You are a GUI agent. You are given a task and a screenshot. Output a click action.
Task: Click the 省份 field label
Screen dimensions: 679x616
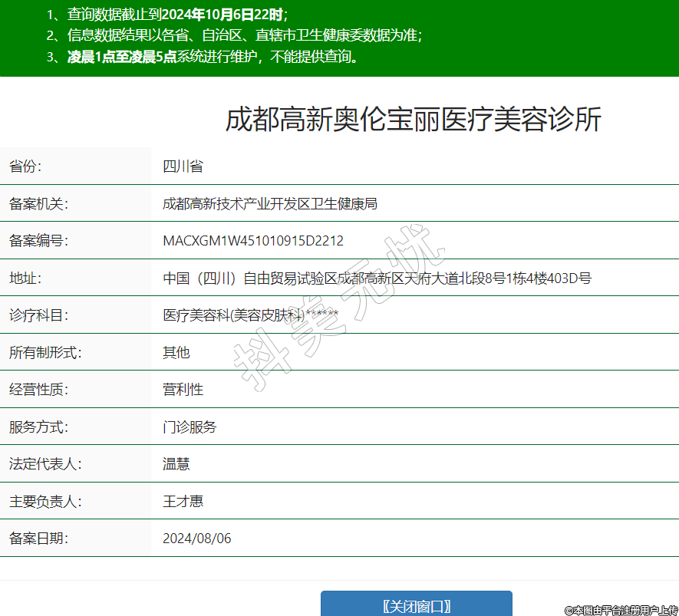(25, 166)
